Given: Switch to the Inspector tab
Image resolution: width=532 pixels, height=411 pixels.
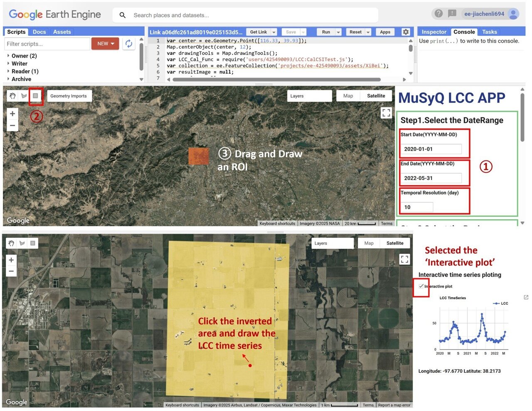Looking at the screenshot, I should point(433,32).
